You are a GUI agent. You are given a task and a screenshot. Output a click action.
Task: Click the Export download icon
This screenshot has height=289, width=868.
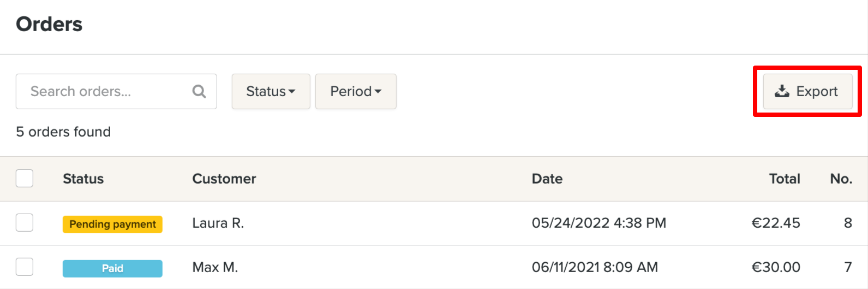click(782, 91)
